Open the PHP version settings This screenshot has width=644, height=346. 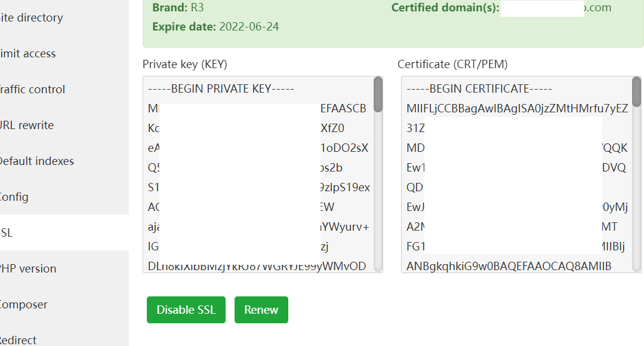coord(29,269)
